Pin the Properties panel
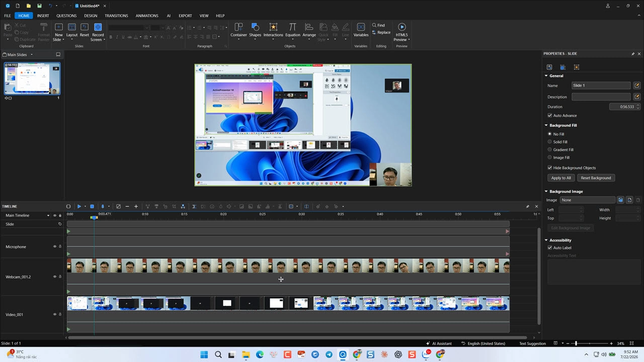This screenshot has width=644, height=362. pos(633,54)
